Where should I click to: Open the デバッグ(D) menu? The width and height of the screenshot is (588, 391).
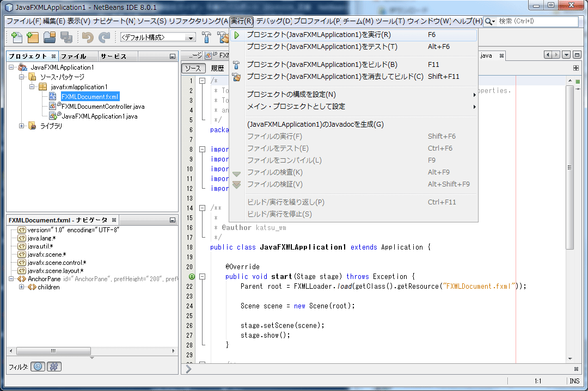coord(274,21)
